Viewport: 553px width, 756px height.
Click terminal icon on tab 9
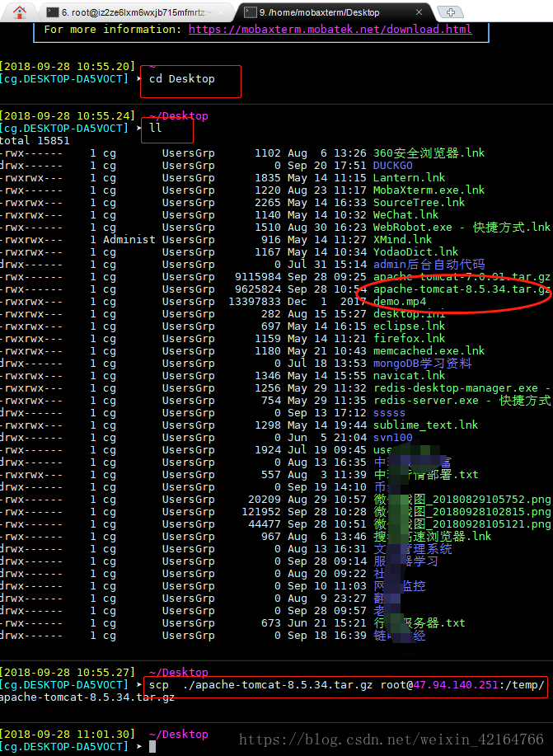250,12
